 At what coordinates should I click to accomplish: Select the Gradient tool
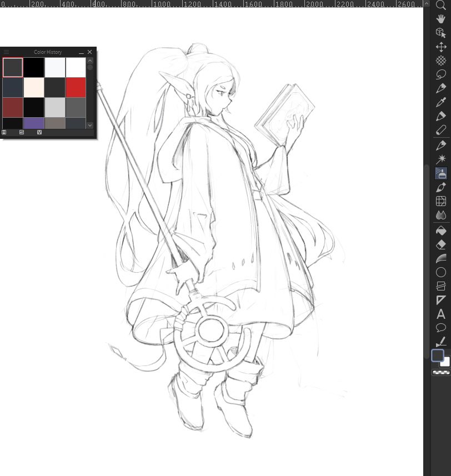(x=440, y=258)
